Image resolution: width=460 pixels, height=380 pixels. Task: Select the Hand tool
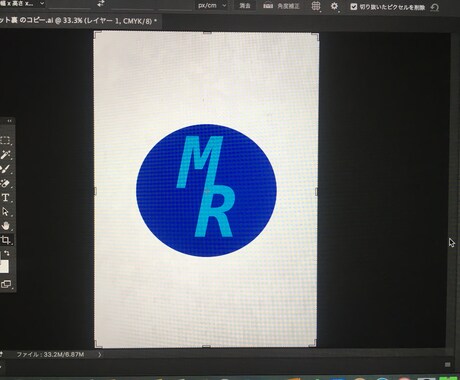5,226
